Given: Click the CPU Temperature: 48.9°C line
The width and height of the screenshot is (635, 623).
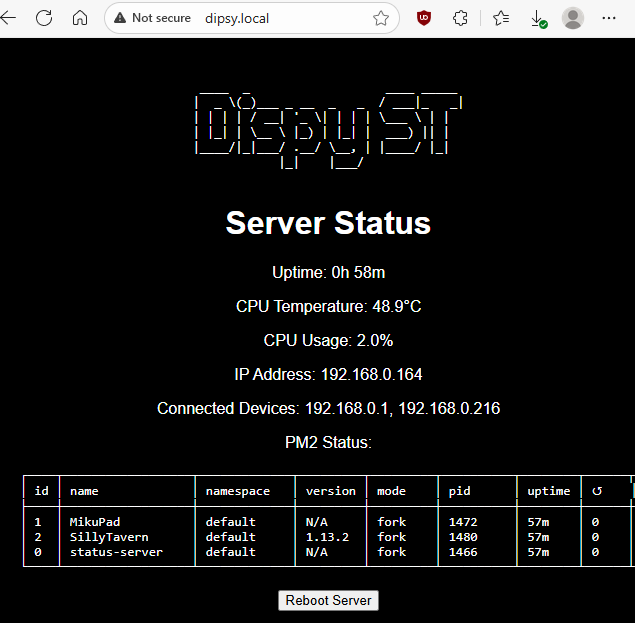Looking at the screenshot, I should pyautogui.click(x=328, y=306).
